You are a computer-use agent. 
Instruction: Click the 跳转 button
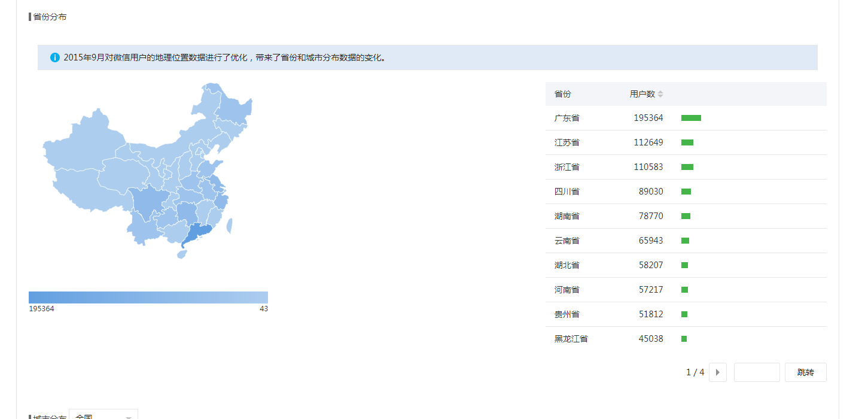(x=805, y=372)
